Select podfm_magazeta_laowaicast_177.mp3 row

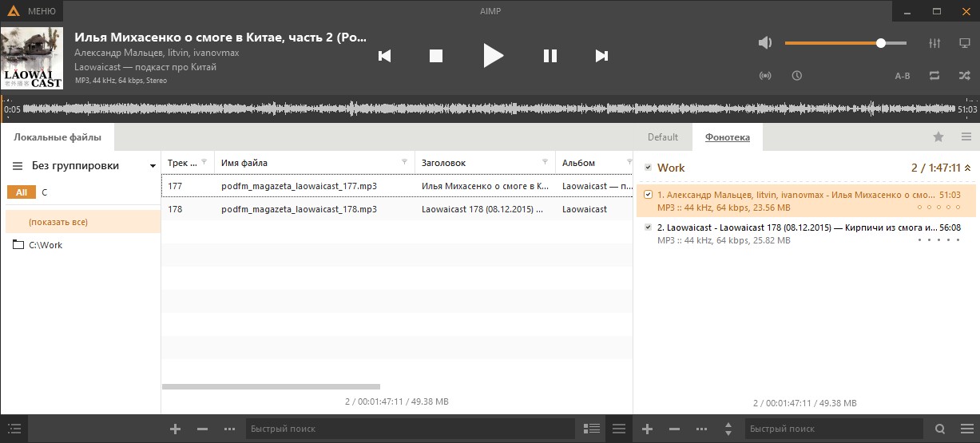click(397, 186)
